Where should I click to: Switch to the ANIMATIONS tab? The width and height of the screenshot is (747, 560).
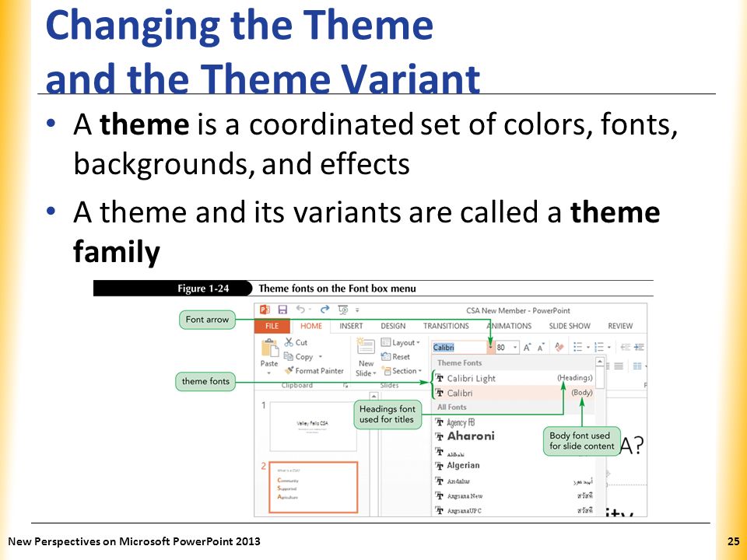[x=509, y=326]
